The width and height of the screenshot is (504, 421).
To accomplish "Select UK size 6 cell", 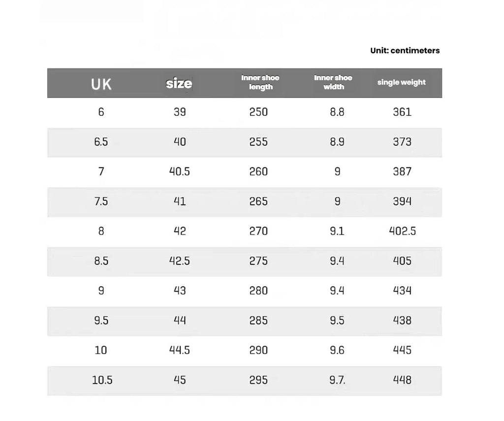I will coord(101,112).
